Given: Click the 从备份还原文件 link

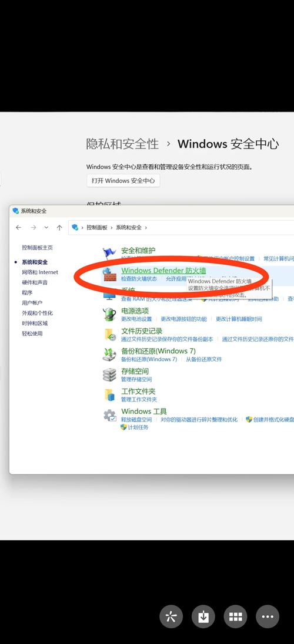Looking at the screenshot, I should [203, 359].
